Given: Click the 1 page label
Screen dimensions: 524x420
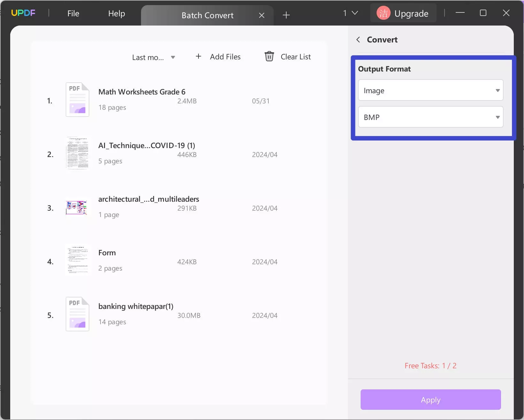Looking at the screenshot, I should pyautogui.click(x=109, y=215).
